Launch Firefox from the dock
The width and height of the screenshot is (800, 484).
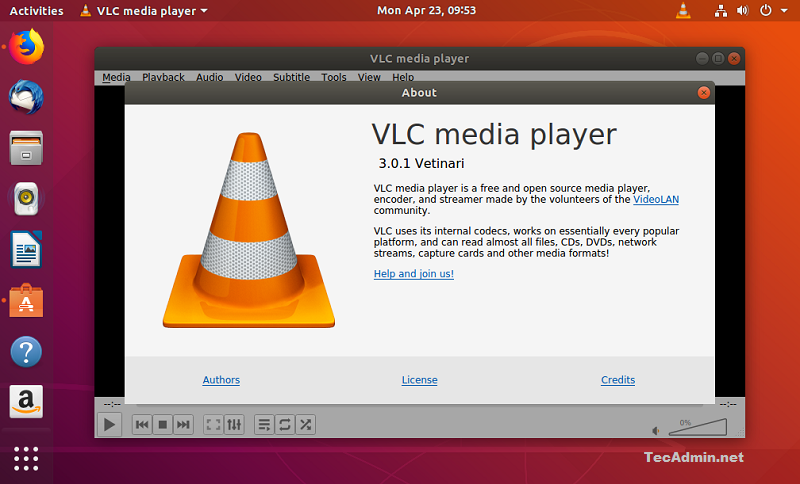pos(26,47)
